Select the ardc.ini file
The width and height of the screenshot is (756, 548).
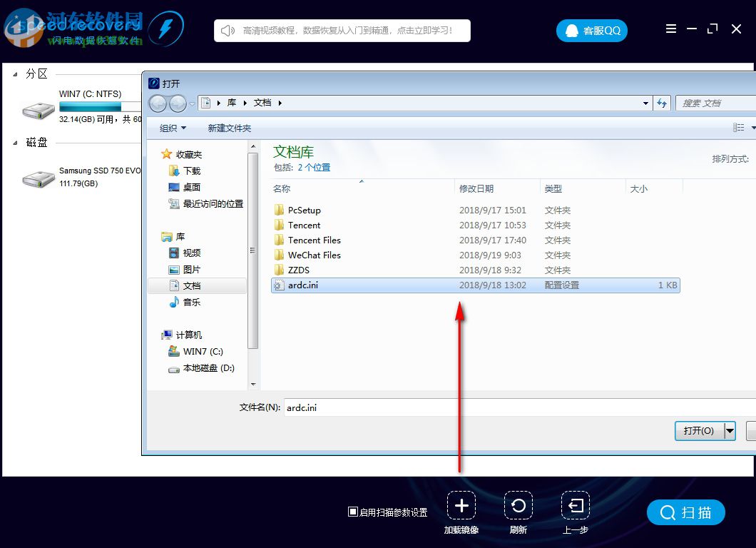(476, 285)
